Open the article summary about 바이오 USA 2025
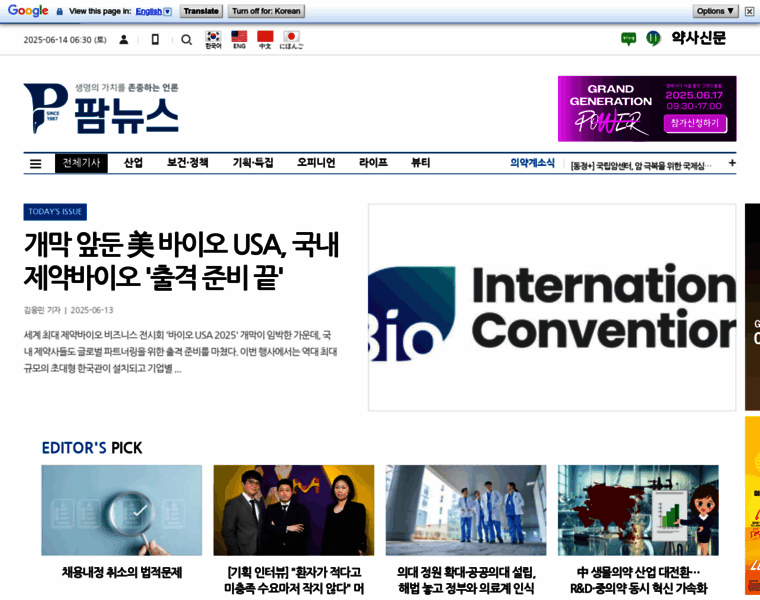Viewport: 760px width, 600px height. [x=180, y=352]
